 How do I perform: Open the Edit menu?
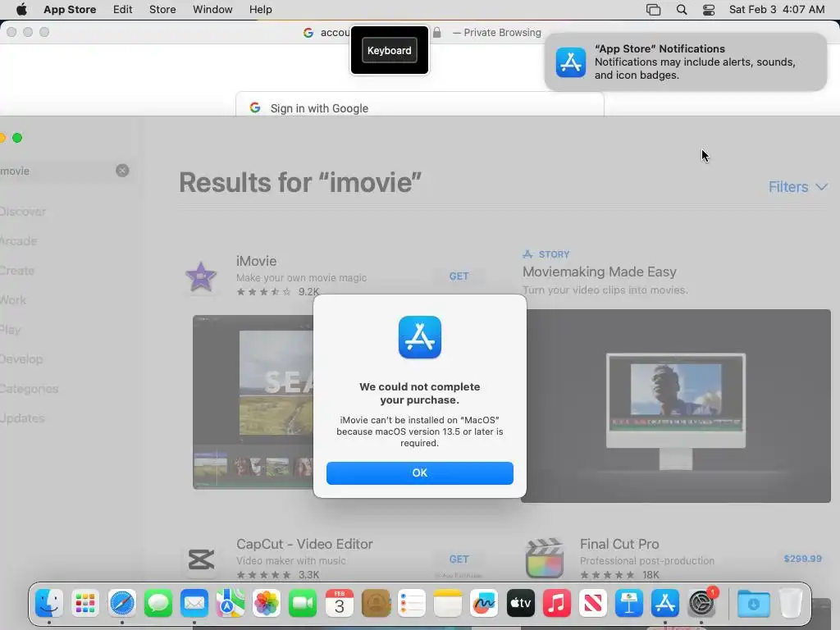(123, 9)
